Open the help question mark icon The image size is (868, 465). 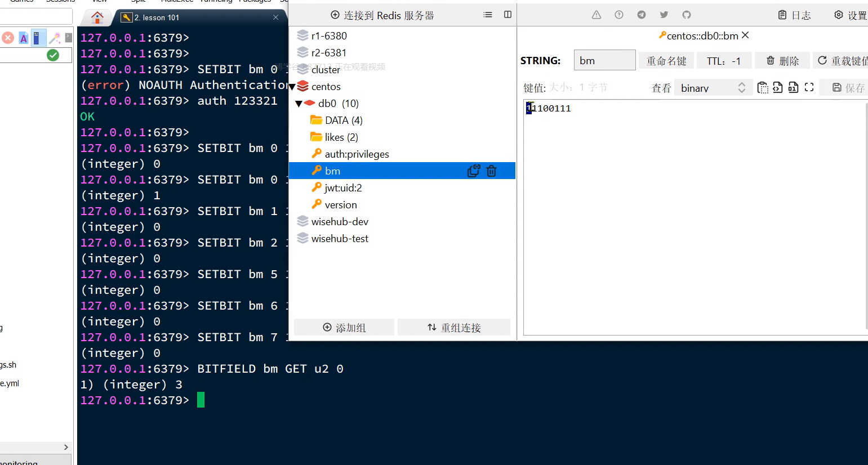pyautogui.click(x=619, y=15)
